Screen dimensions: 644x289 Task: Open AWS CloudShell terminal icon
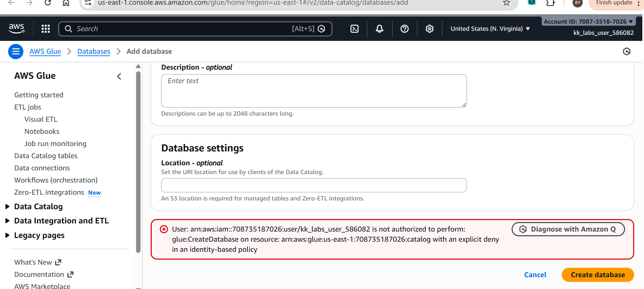tap(354, 29)
